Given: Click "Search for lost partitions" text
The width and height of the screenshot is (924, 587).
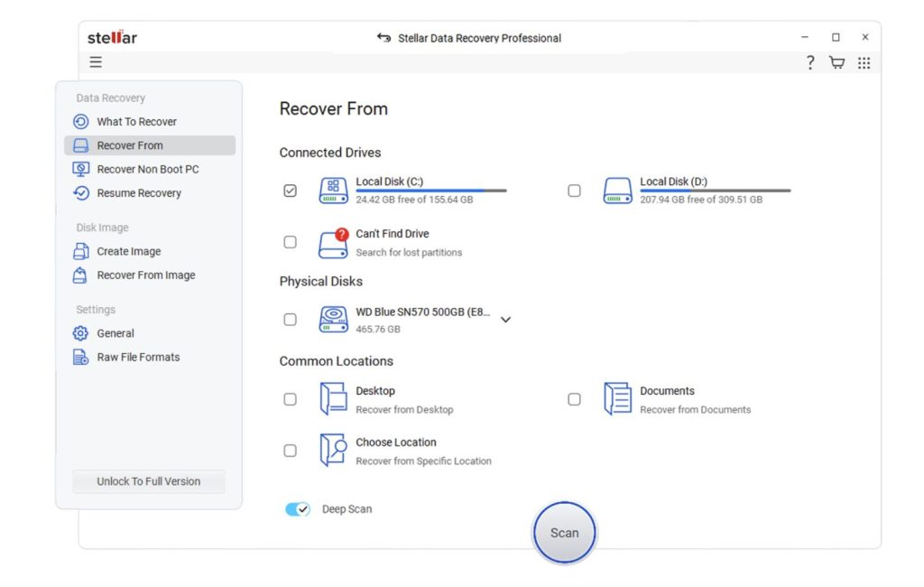Looking at the screenshot, I should [409, 253].
